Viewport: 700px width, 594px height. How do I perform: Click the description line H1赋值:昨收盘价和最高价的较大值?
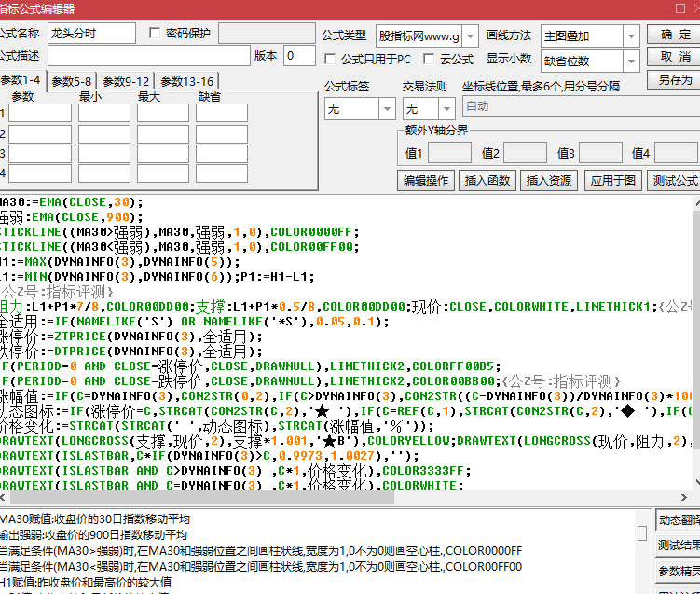[x=86, y=583]
